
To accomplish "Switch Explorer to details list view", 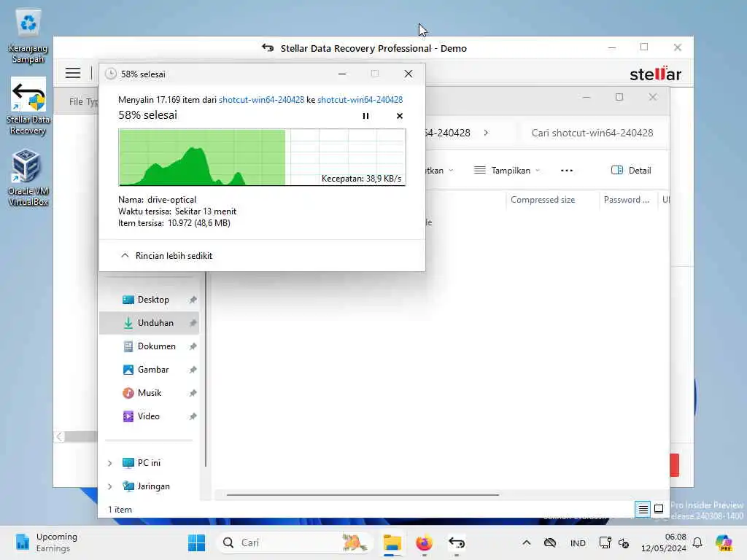I will [x=643, y=510].
